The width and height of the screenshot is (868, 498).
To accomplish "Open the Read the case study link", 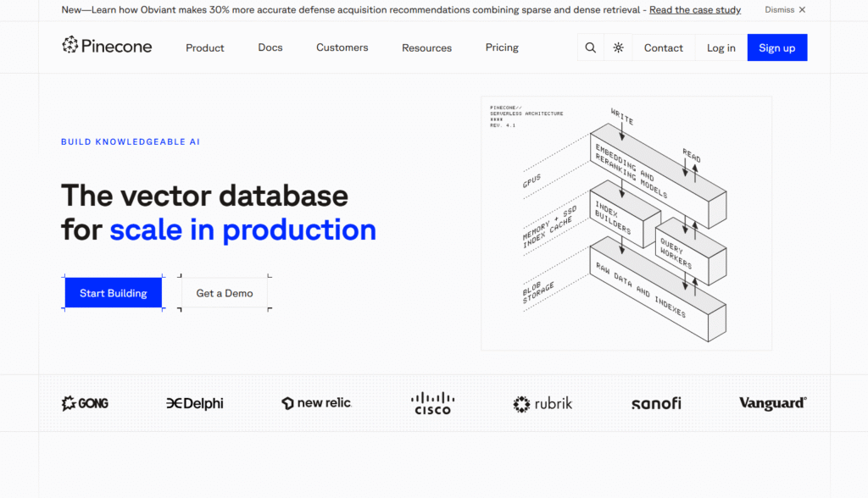I will [x=695, y=10].
